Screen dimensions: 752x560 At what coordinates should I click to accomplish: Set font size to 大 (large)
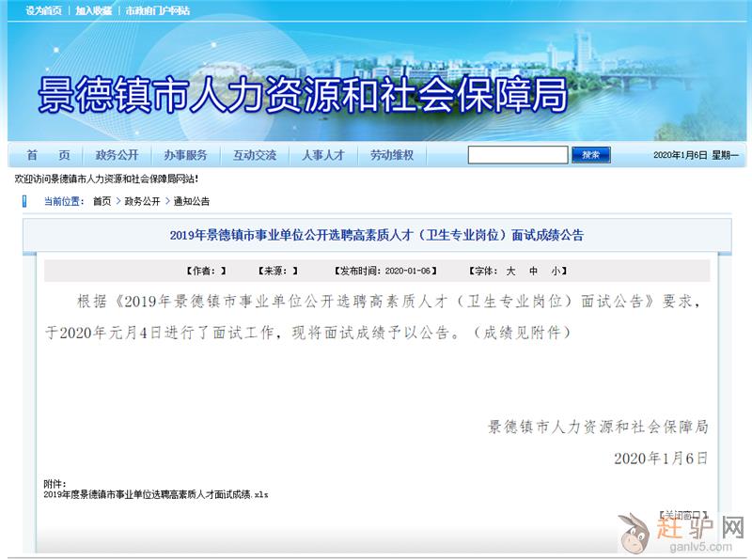coord(510,271)
